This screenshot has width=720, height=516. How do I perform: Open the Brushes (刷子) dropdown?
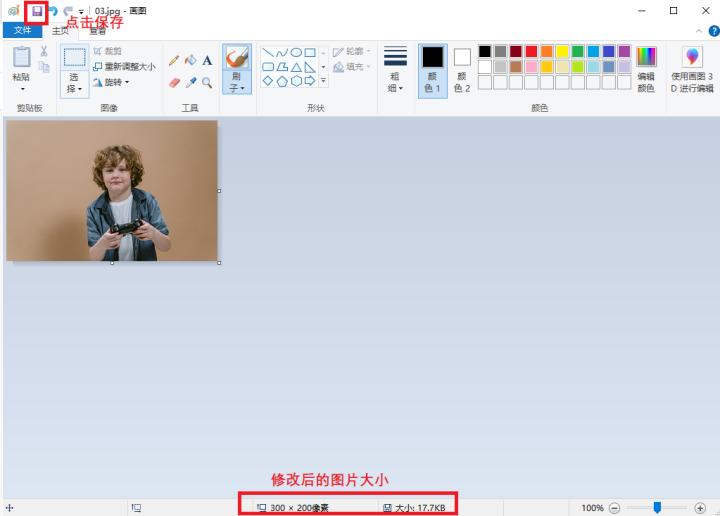[237, 88]
